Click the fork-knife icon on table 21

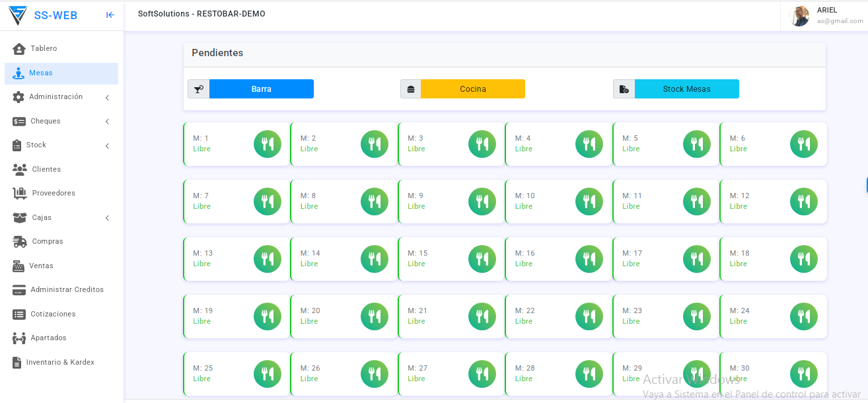click(482, 316)
